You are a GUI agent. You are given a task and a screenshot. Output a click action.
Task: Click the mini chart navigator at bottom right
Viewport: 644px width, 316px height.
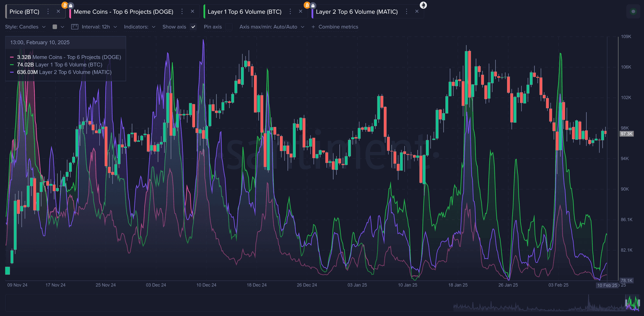pos(633,303)
